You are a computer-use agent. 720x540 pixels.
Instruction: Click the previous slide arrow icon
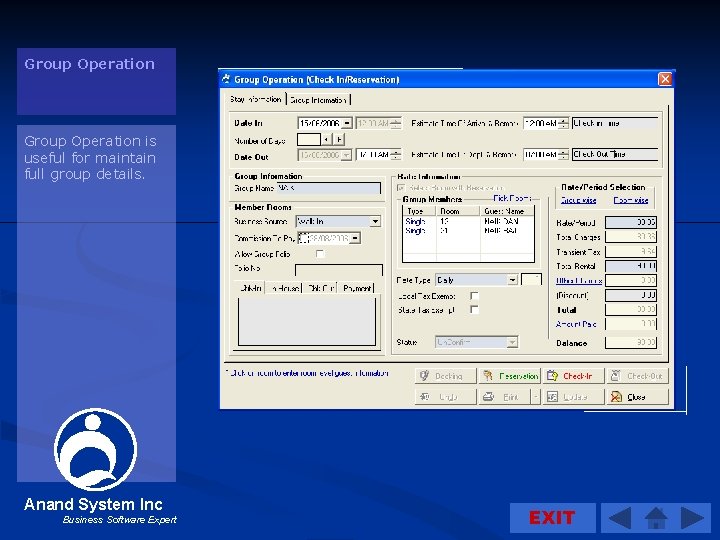click(620, 518)
